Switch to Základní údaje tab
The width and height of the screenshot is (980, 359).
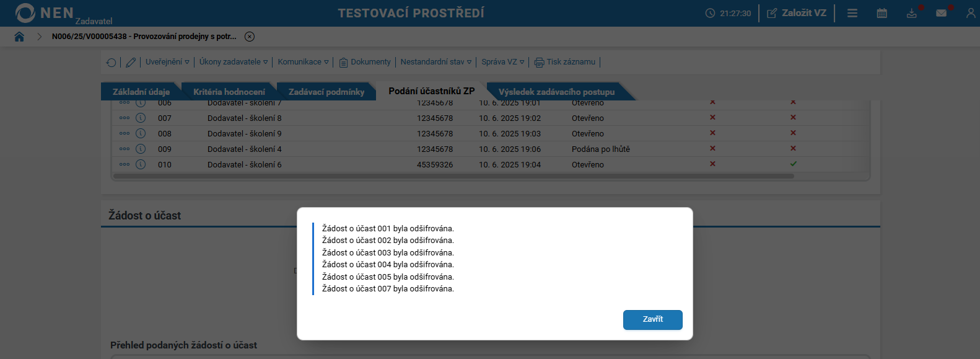[x=141, y=92]
